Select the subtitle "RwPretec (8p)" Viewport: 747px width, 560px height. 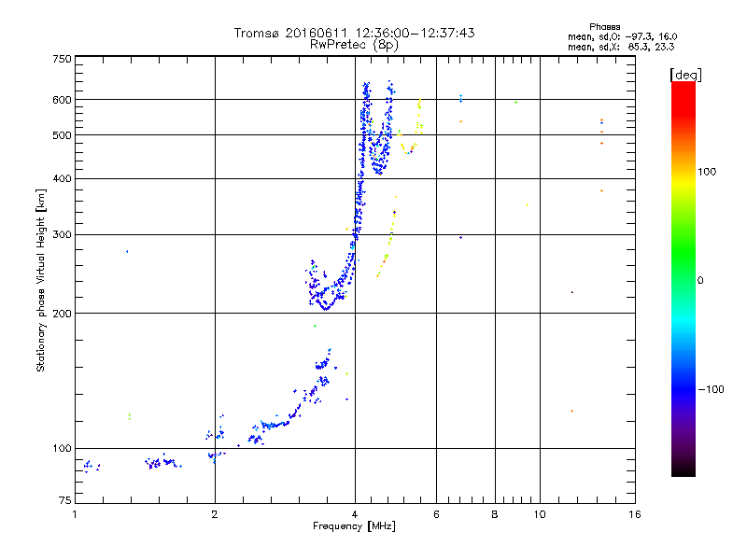(354, 45)
